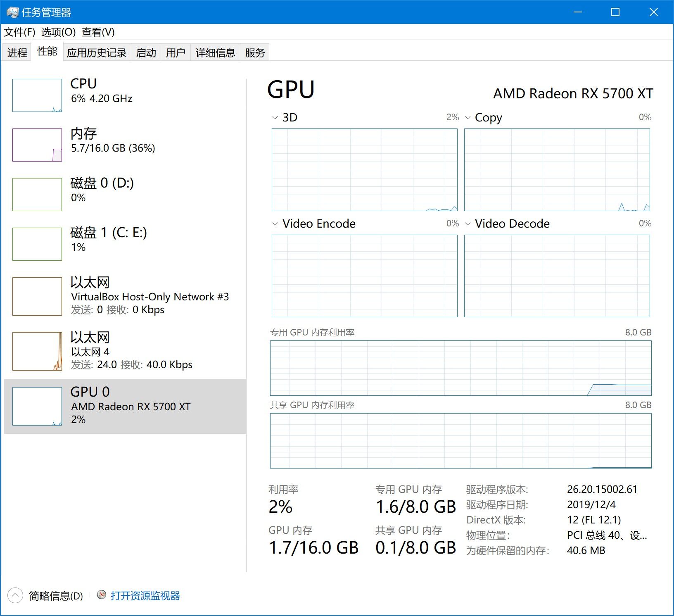
Task: Click the 发送: 24.0 接收: 40.0 Kbps text
Action: point(132,365)
